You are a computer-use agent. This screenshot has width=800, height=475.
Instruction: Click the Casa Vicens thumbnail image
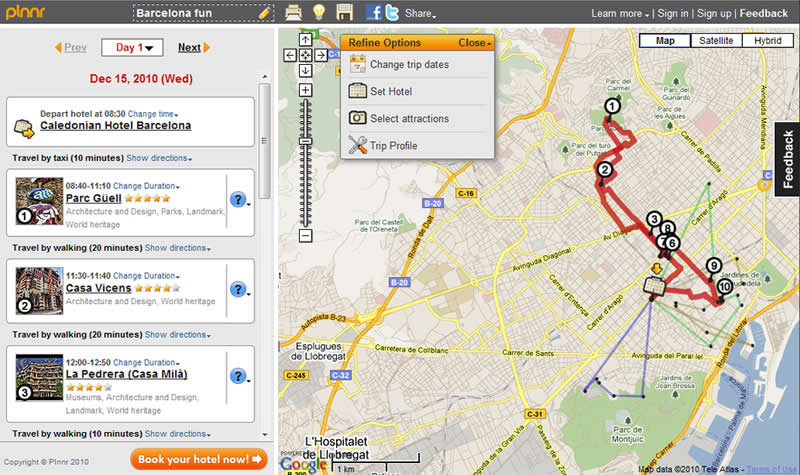[39, 291]
